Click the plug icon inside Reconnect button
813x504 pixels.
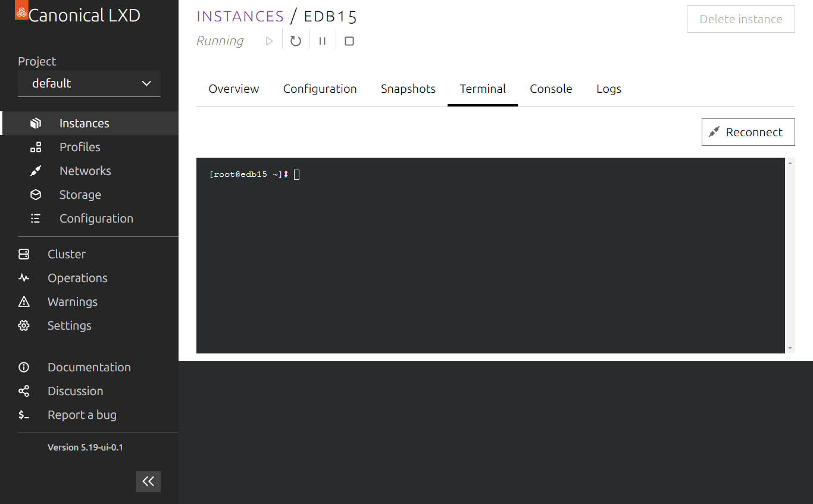(714, 132)
